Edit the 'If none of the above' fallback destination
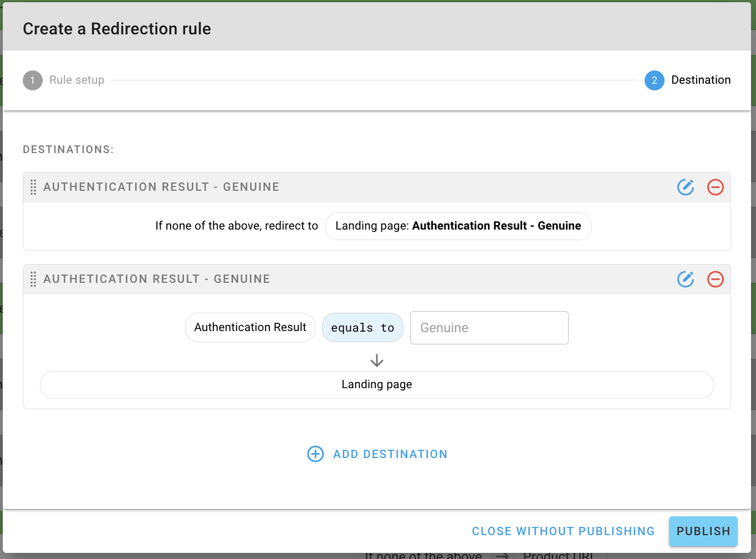 (686, 187)
